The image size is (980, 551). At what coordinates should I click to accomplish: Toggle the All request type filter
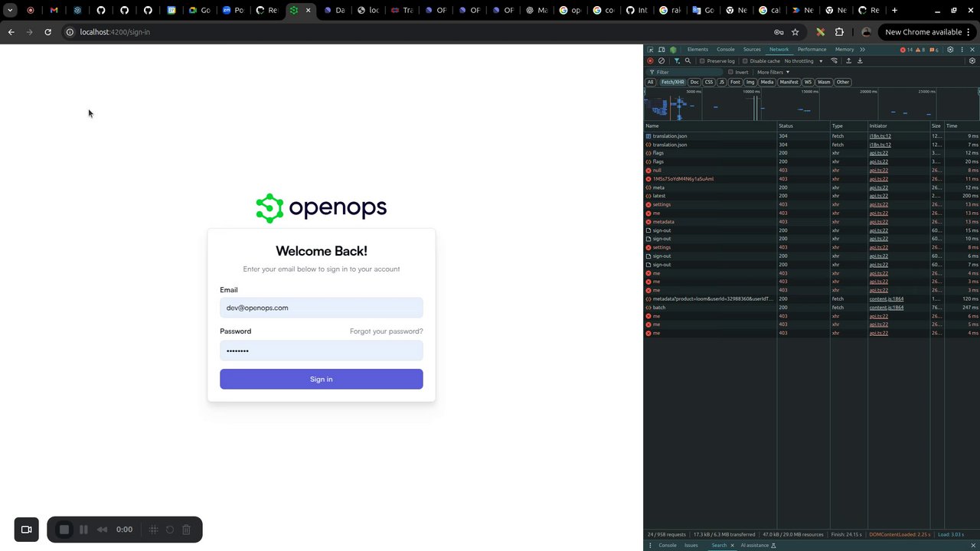pos(650,82)
